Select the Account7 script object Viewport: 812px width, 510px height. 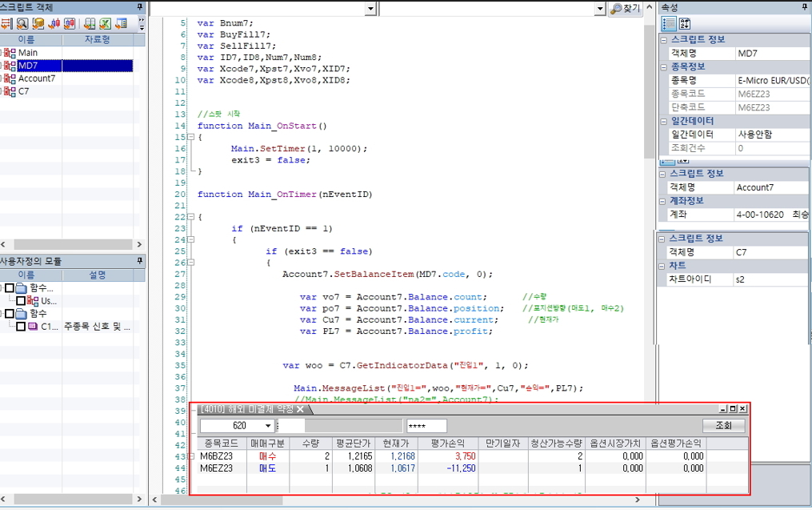[x=37, y=78]
